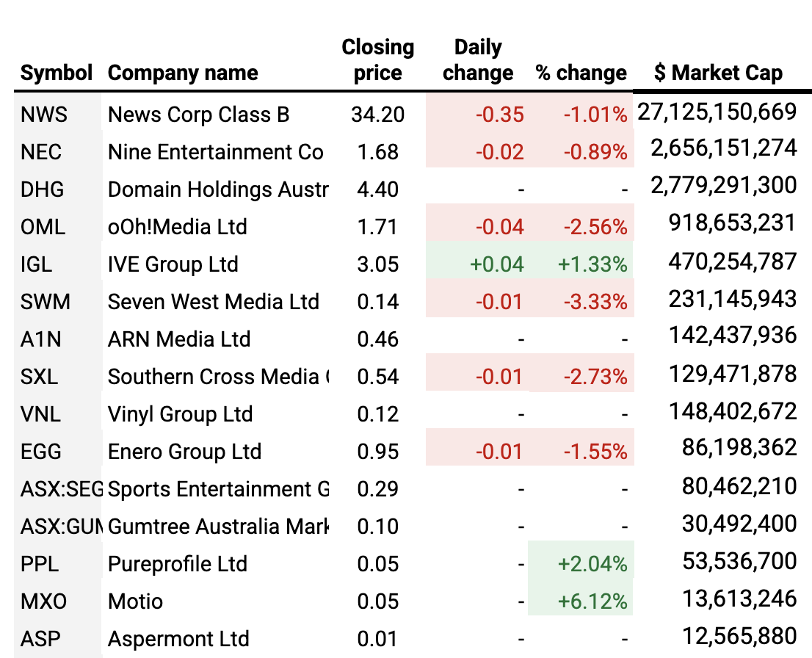Select Enero Group's market cap 86,198,362
The image size is (812, 658).
click(x=739, y=447)
